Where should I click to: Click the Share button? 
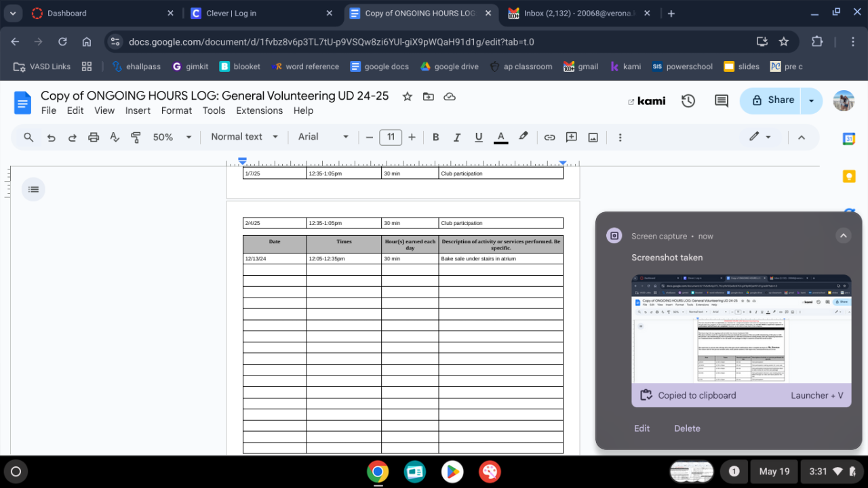pyautogui.click(x=772, y=101)
